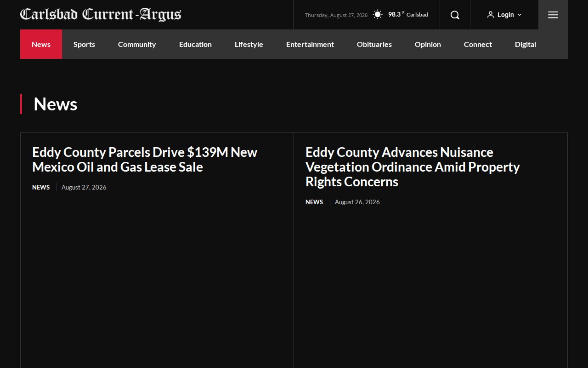Select the News tab
Screen dimensions: 588x368
[41, 44]
